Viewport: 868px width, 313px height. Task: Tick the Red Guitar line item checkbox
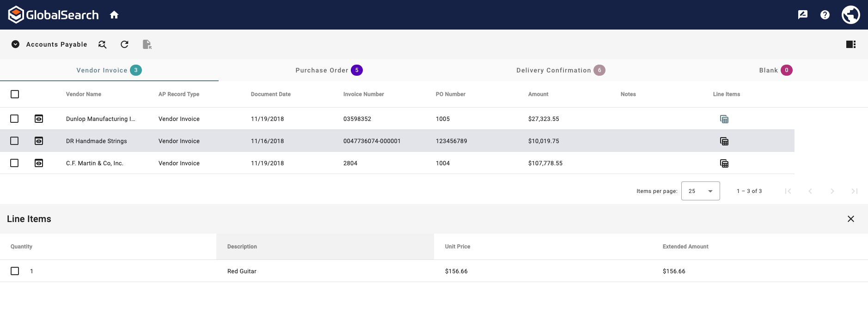(x=15, y=271)
